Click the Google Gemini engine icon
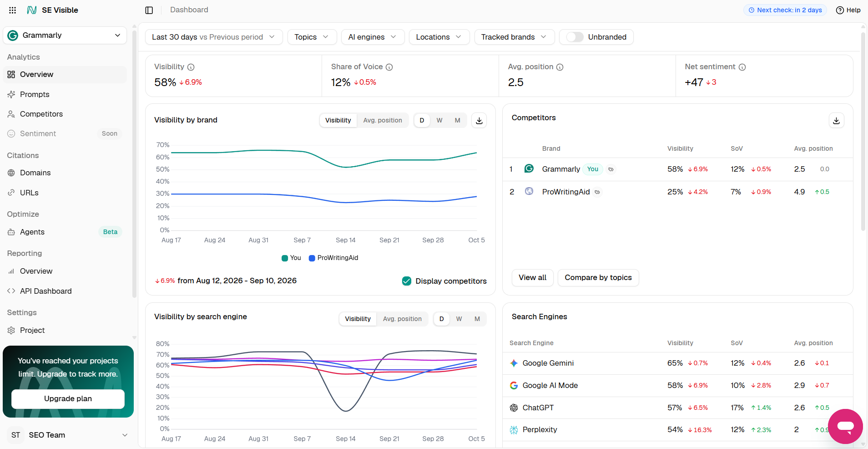Viewport: 868px width, 449px height. (x=514, y=363)
